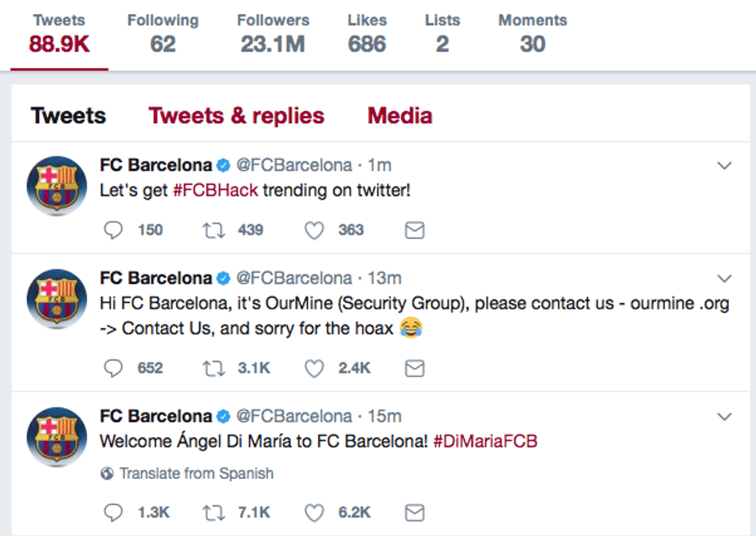Open the Di María tweet options chevron
The height and width of the screenshot is (536, 756).
pyautogui.click(x=724, y=416)
